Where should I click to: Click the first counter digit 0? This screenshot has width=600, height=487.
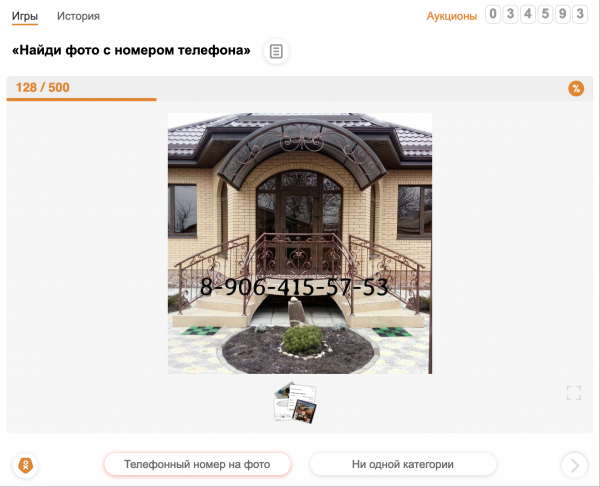pos(493,14)
